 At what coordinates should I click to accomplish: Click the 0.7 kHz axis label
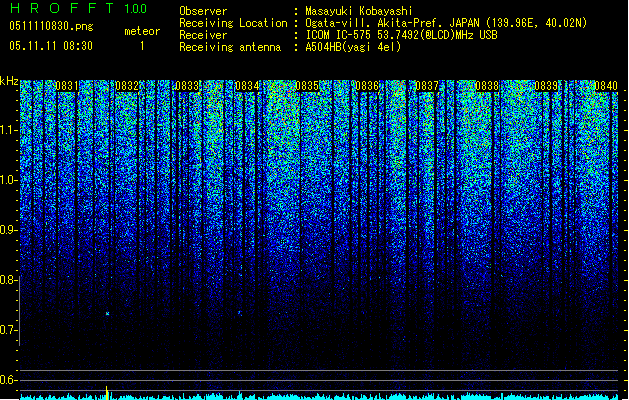pyautogui.click(x=8, y=330)
